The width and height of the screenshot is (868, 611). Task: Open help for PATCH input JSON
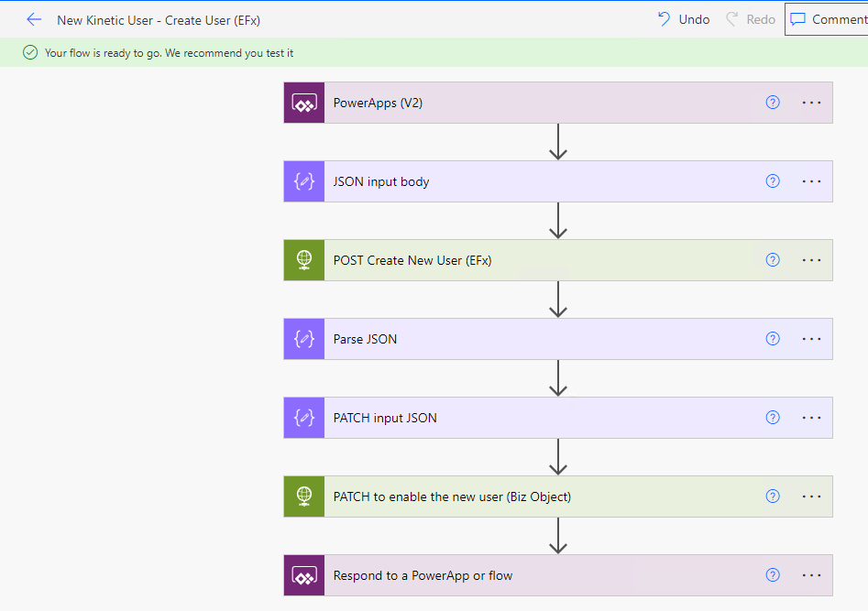point(773,418)
